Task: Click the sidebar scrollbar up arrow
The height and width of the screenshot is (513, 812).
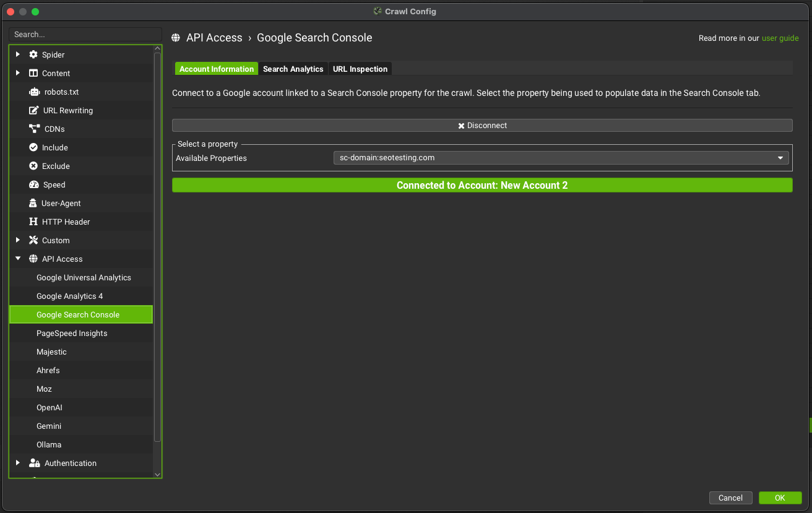Action: 157,49
